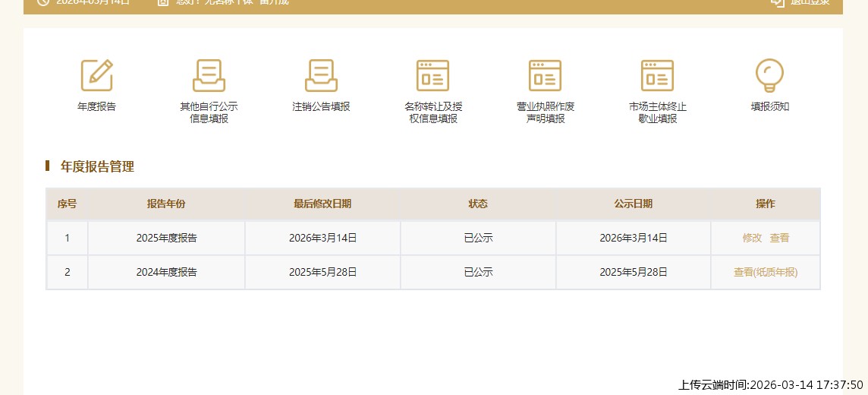Open the 填报须知 lightbulb icon

(x=769, y=75)
